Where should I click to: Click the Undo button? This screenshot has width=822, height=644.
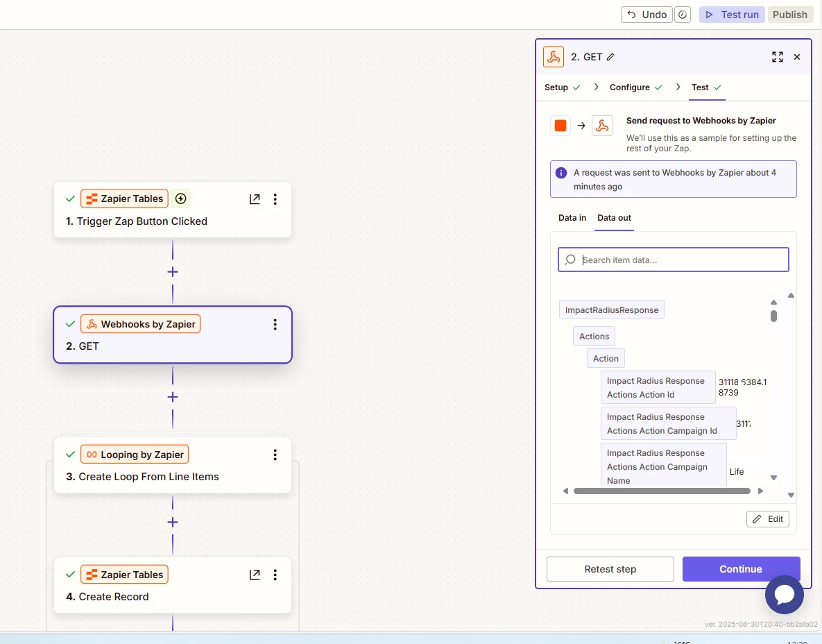[647, 15]
